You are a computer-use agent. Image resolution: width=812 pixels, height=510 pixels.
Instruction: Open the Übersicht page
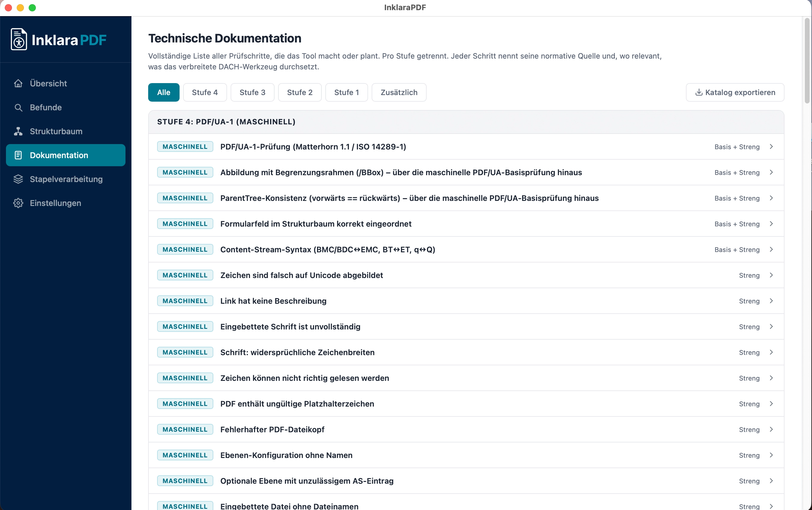[66, 83]
